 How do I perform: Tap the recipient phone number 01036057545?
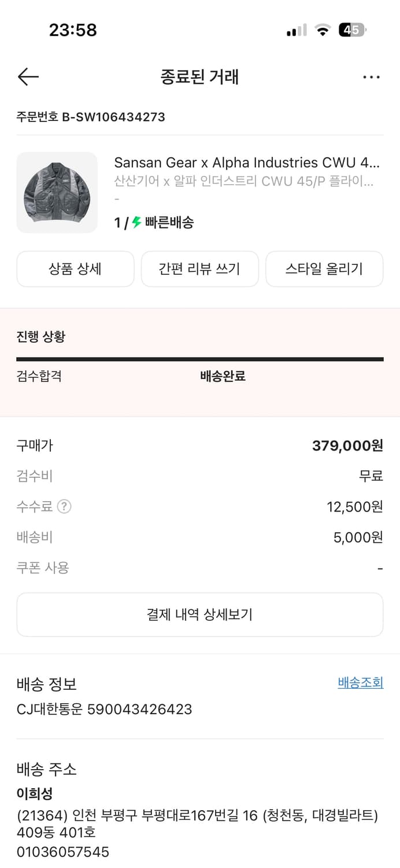coord(63,852)
